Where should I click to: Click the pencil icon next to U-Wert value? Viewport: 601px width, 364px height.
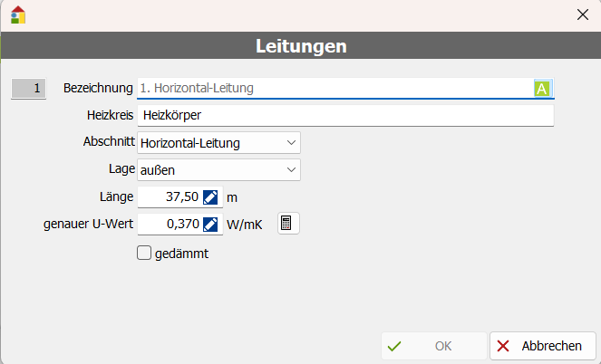pos(210,224)
